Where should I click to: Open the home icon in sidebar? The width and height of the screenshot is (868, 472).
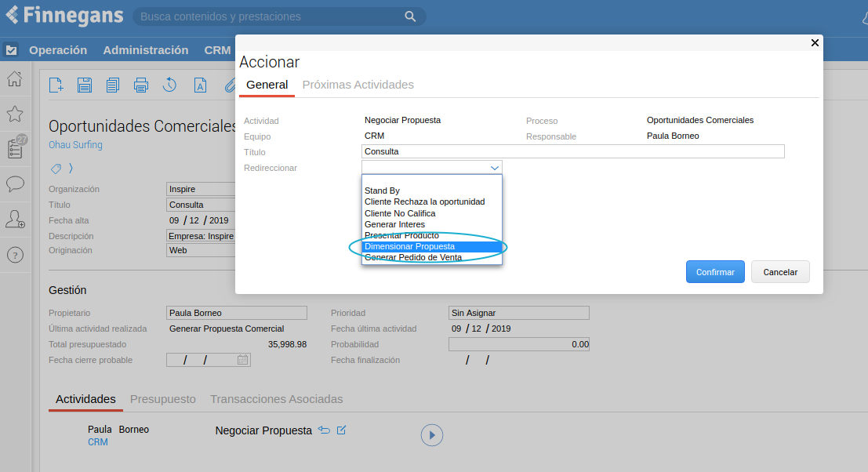pos(14,79)
